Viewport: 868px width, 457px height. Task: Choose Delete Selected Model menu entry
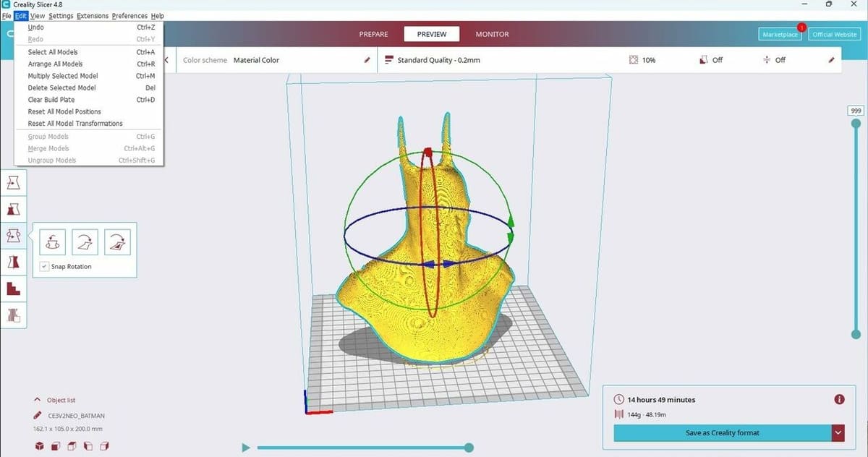90,87
